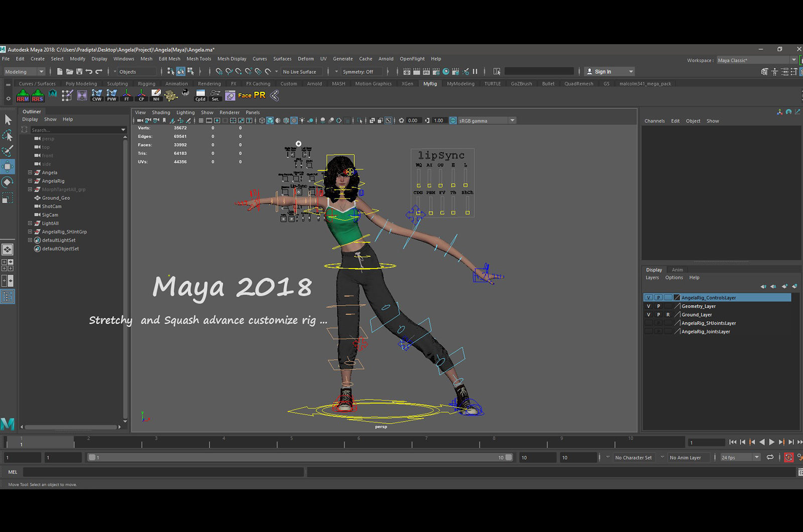
Task: Click the Save Scene disk icon
Action: click(x=79, y=71)
